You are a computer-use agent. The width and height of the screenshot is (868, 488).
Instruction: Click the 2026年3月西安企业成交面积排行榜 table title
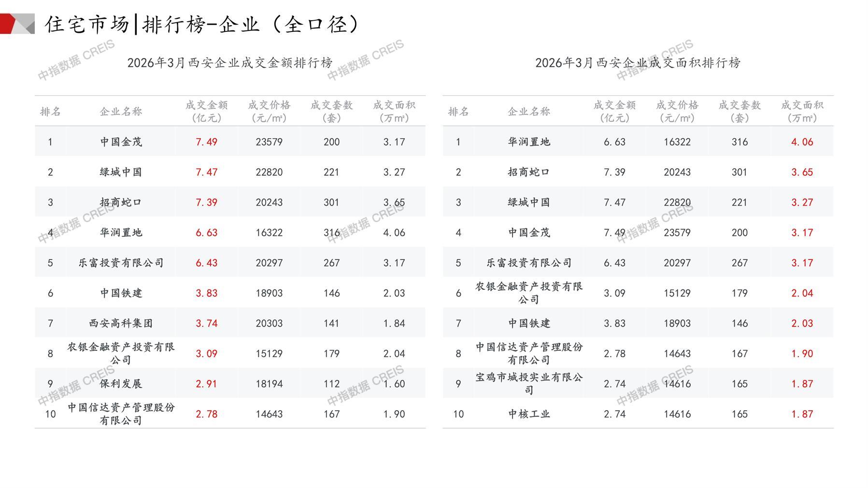pyautogui.click(x=638, y=63)
